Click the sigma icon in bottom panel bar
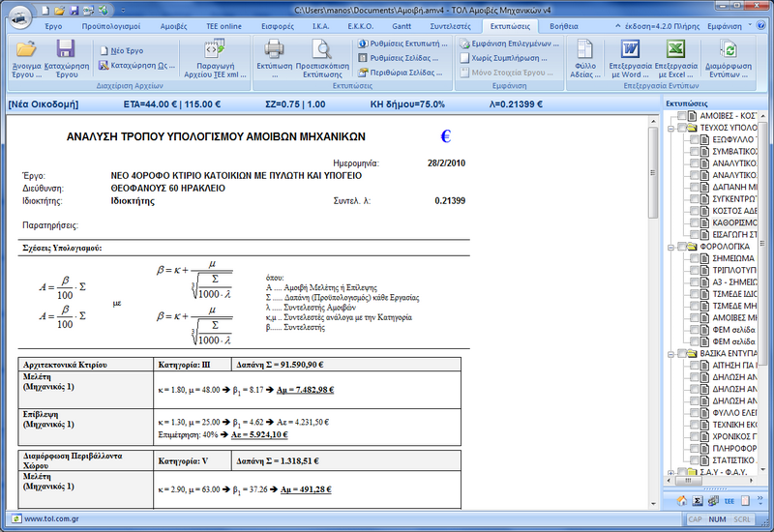Viewport: 774px width, 532px height. pyautogui.click(x=697, y=500)
